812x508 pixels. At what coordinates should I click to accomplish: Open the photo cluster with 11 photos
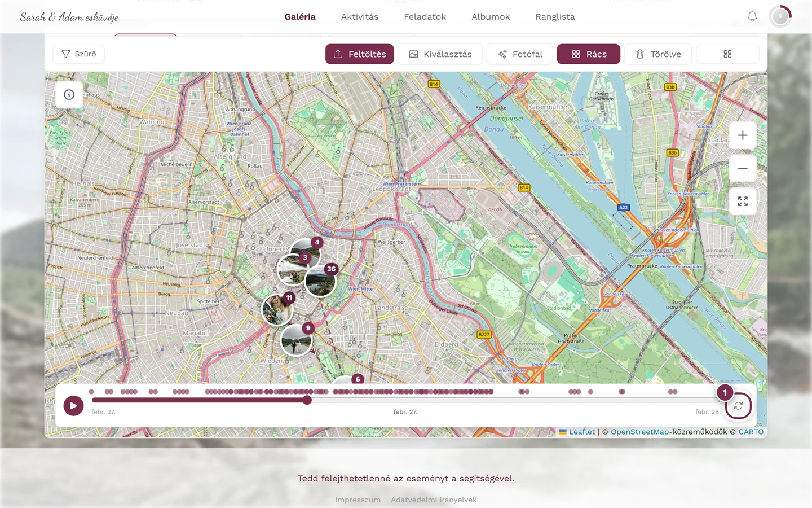277,309
